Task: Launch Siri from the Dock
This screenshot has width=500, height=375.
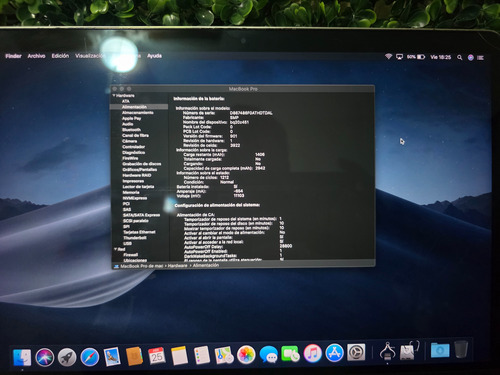Action: (x=45, y=357)
